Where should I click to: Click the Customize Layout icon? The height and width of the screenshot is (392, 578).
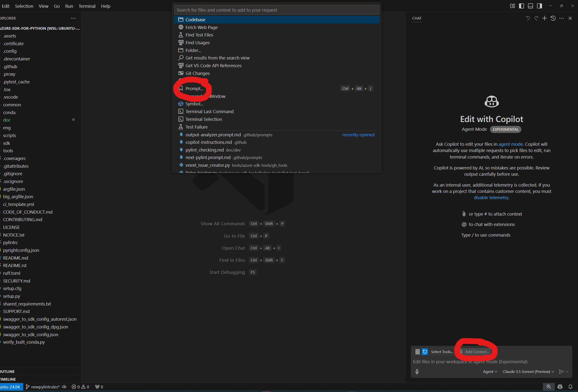[x=512, y=6]
